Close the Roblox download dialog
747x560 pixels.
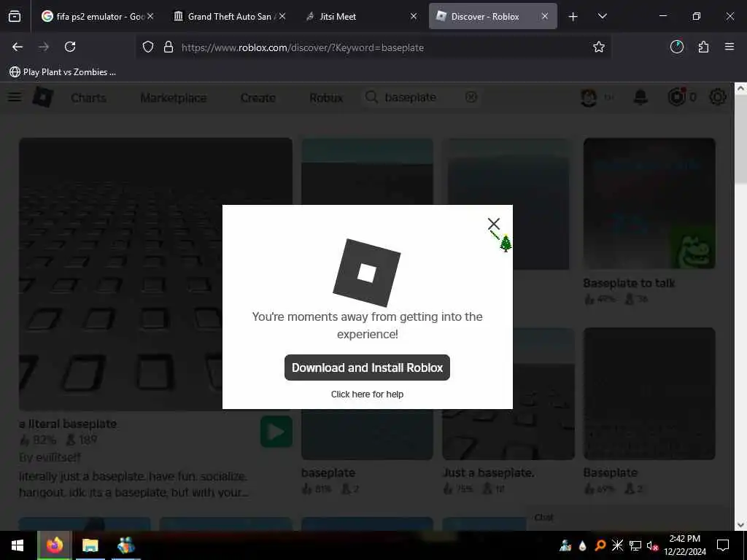tap(494, 223)
